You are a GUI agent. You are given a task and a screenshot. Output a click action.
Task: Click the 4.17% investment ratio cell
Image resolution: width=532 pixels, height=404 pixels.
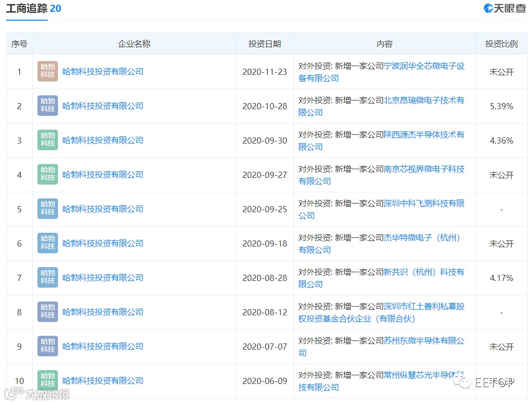tap(501, 278)
